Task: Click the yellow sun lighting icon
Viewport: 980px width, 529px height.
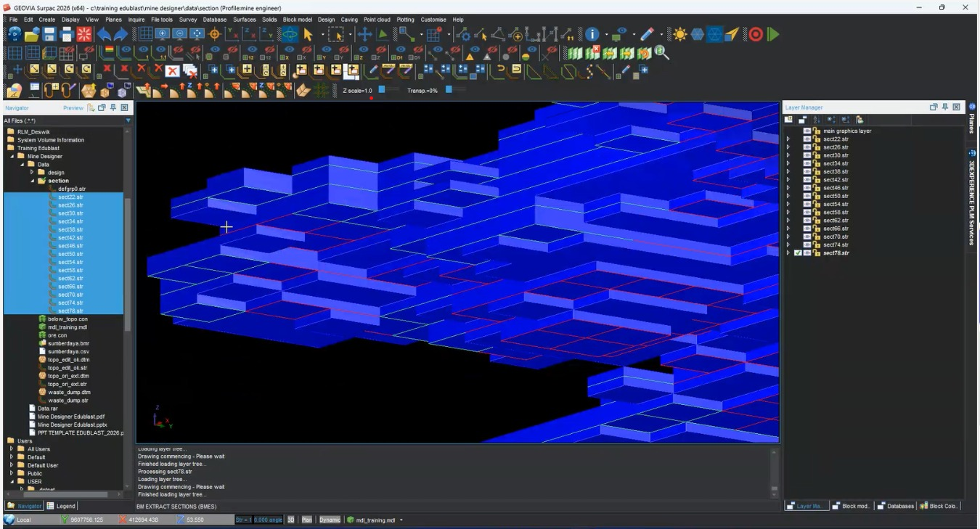Action: click(x=679, y=34)
